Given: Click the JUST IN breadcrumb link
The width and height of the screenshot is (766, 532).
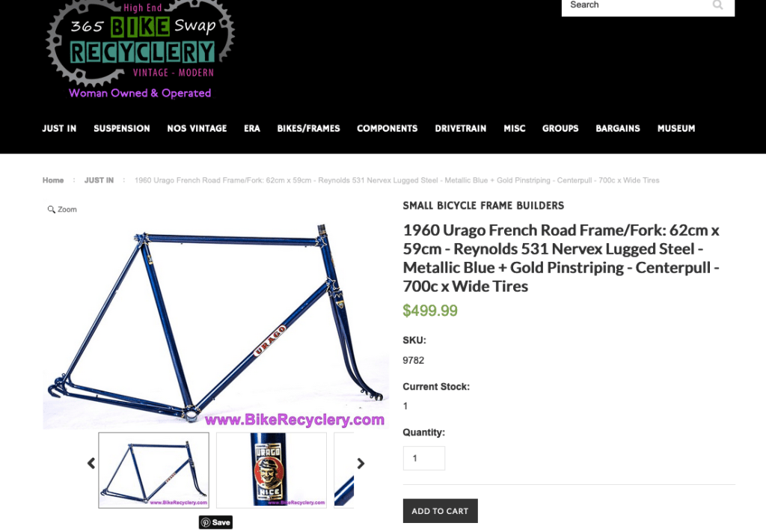Looking at the screenshot, I should [x=99, y=180].
